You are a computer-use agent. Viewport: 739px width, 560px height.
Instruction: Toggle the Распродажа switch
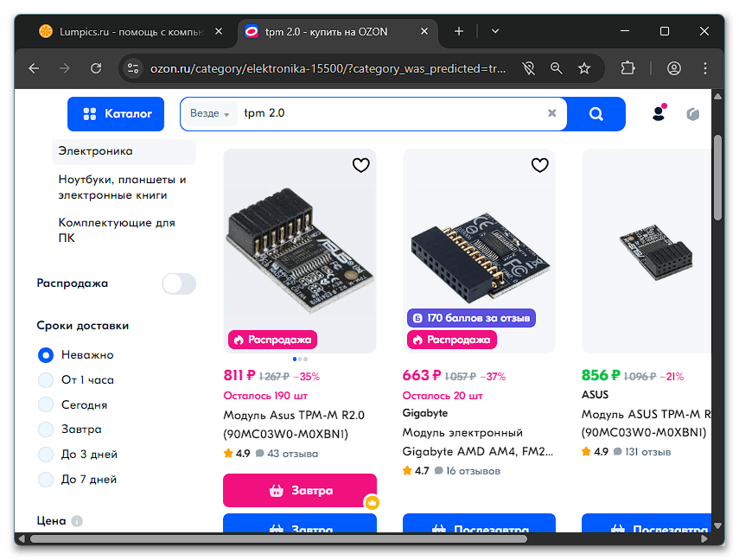179,283
